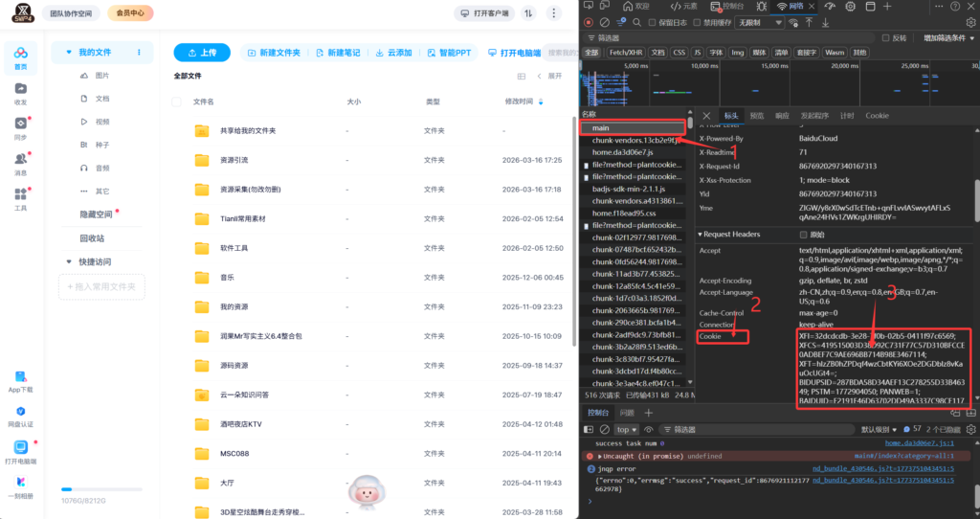Open the 默认级别 log level dropdown

879,430
